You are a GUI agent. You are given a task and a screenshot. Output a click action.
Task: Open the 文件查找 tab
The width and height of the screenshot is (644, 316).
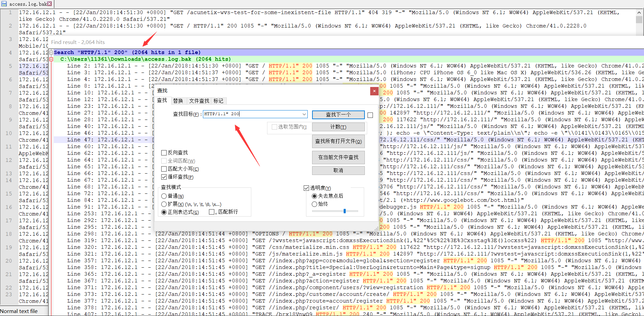199,101
